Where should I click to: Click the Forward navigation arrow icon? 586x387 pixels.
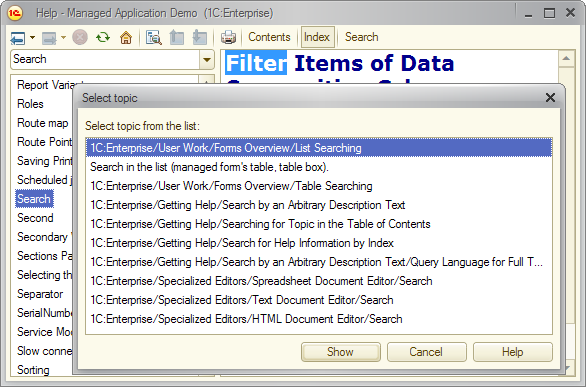[49, 38]
